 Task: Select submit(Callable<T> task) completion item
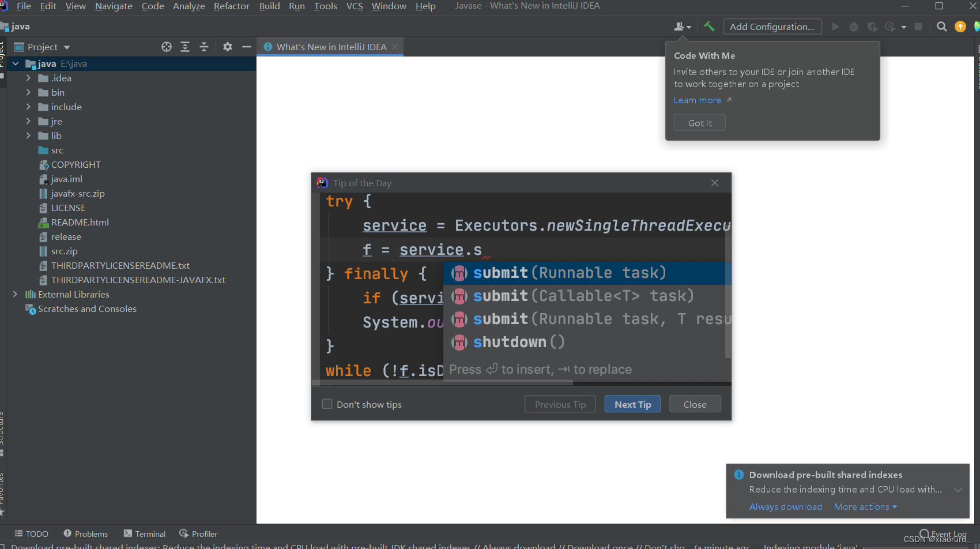(587, 296)
